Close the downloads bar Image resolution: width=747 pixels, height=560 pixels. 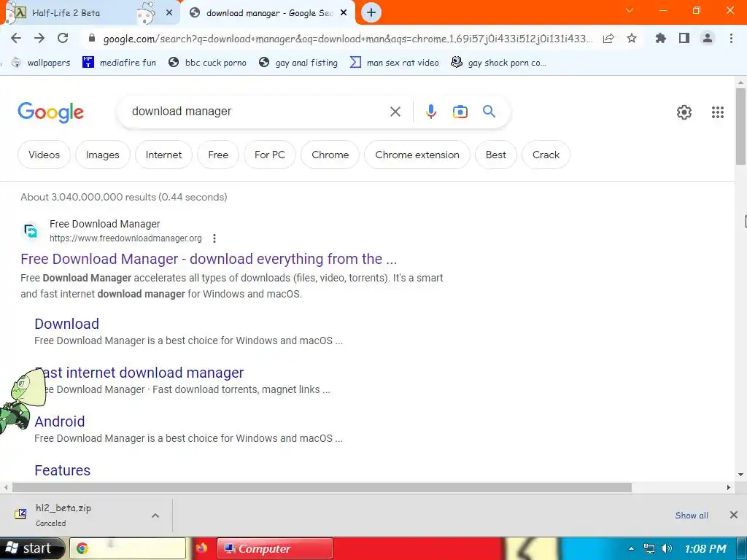click(x=734, y=515)
